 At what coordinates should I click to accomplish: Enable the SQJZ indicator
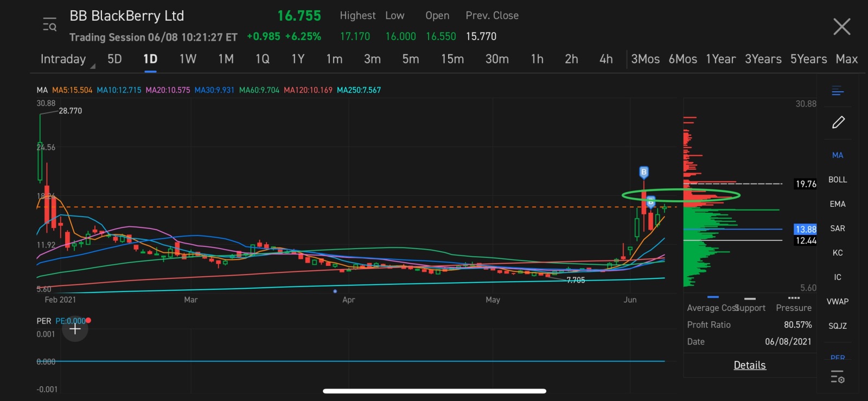click(838, 326)
